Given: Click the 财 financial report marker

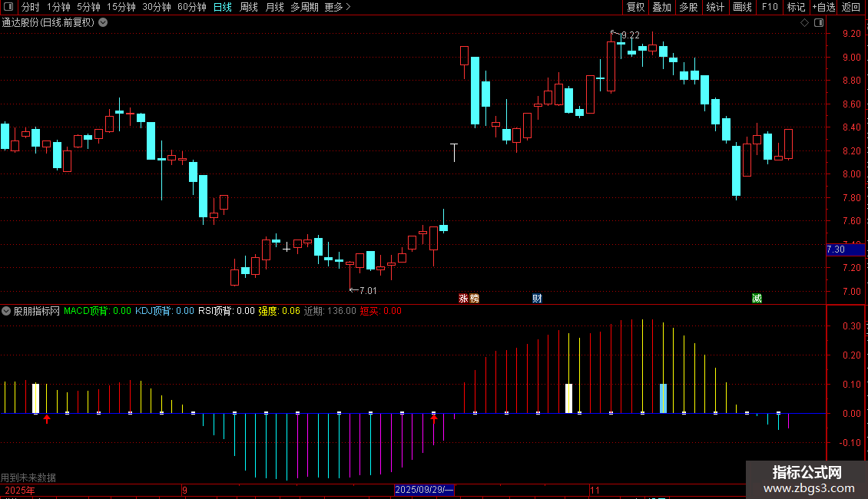Looking at the screenshot, I should click(x=537, y=299).
